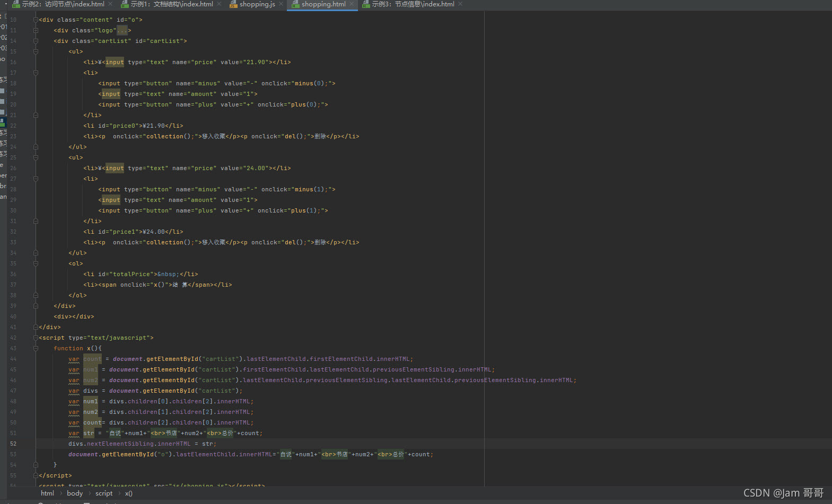The image size is (832, 504).
Task: Click the HTML file icon on 示例2 tab
Action: [x=16, y=4]
